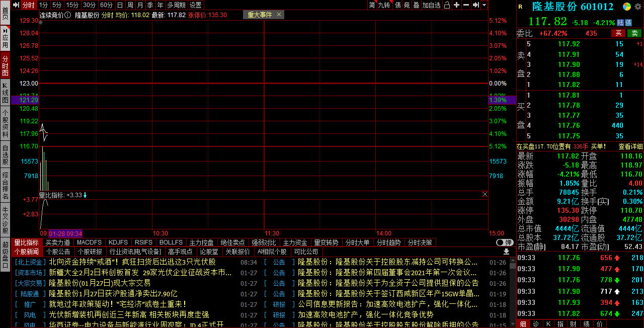Click the red 买 buy button
644x328 pixels.
(x=618, y=33)
